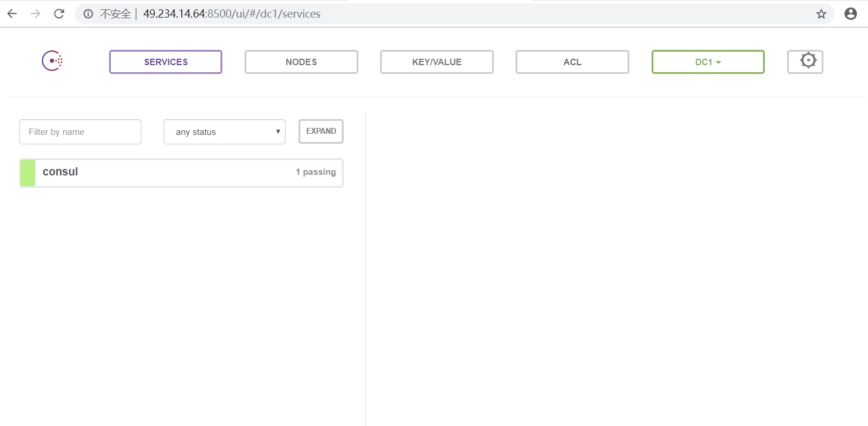Image resolution: width=868 pixels, height=426 pixels.
Task: Click the site info icon in the address bar
Action: (x=88, y=14)
